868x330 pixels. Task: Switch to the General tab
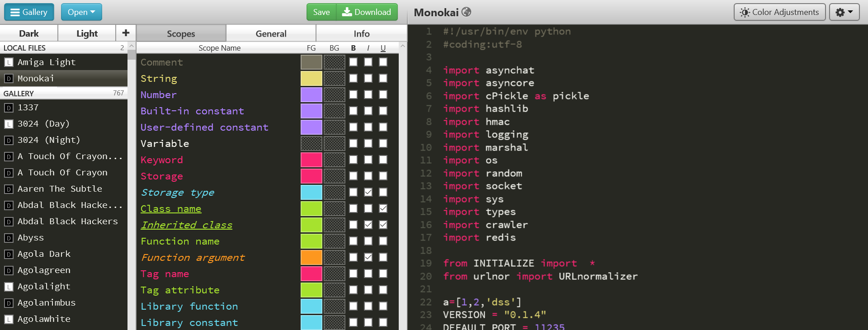click(271, 33)
